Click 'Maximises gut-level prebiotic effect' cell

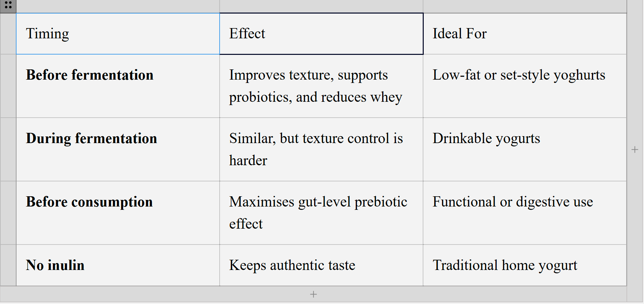click(321, 213)
